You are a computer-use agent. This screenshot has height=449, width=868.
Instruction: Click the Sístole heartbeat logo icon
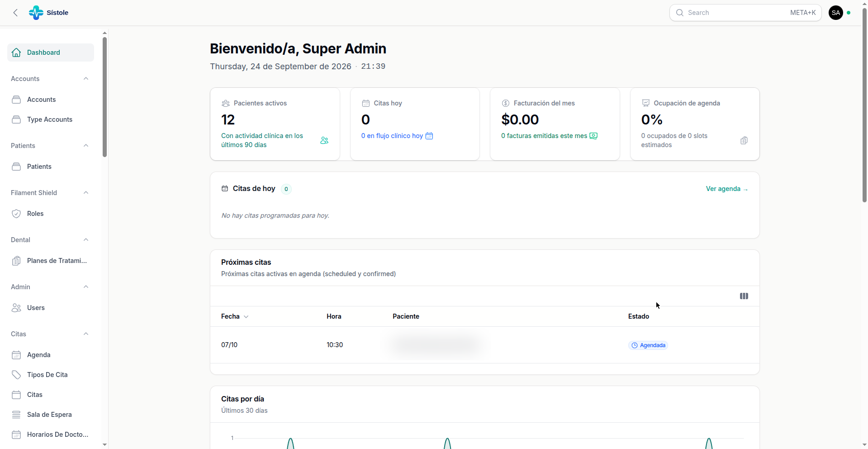point(36,13)
